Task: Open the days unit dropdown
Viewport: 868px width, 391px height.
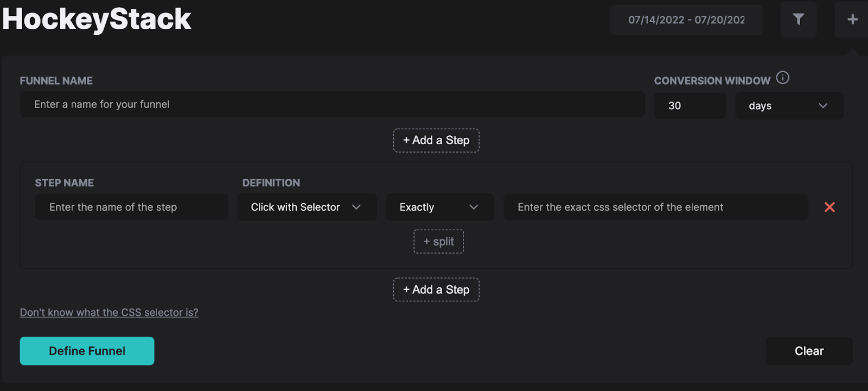Action: [x=789, y=106]
